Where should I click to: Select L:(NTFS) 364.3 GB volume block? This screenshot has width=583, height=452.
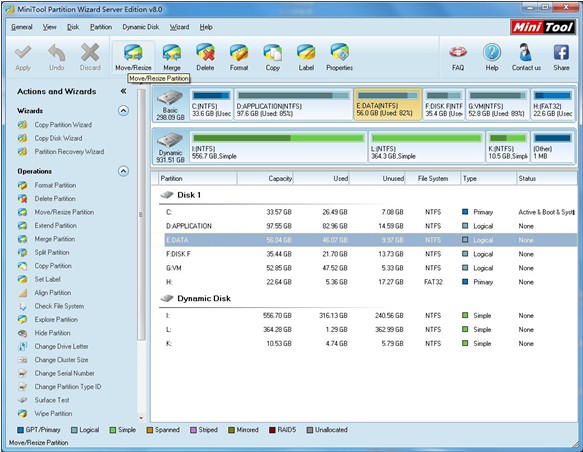tap(427, 147)
